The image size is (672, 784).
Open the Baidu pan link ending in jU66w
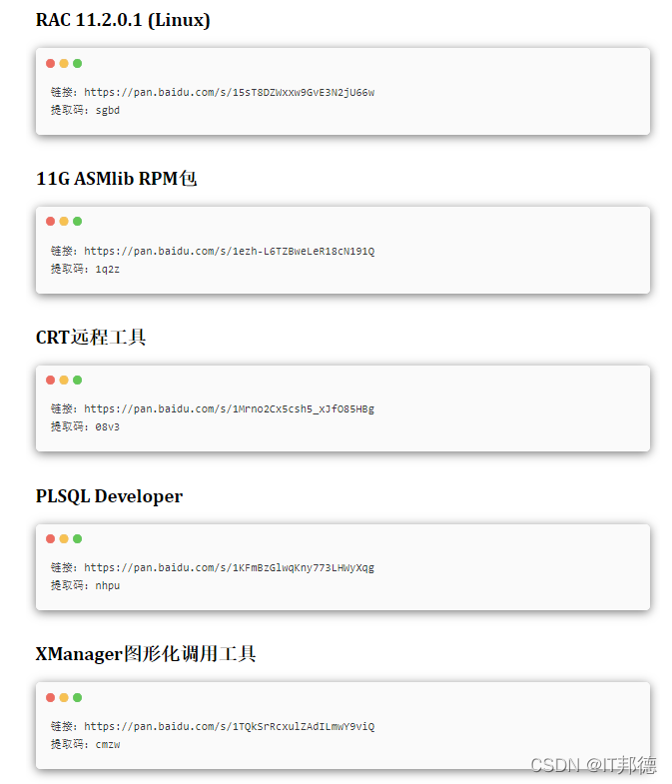(229, 93)
